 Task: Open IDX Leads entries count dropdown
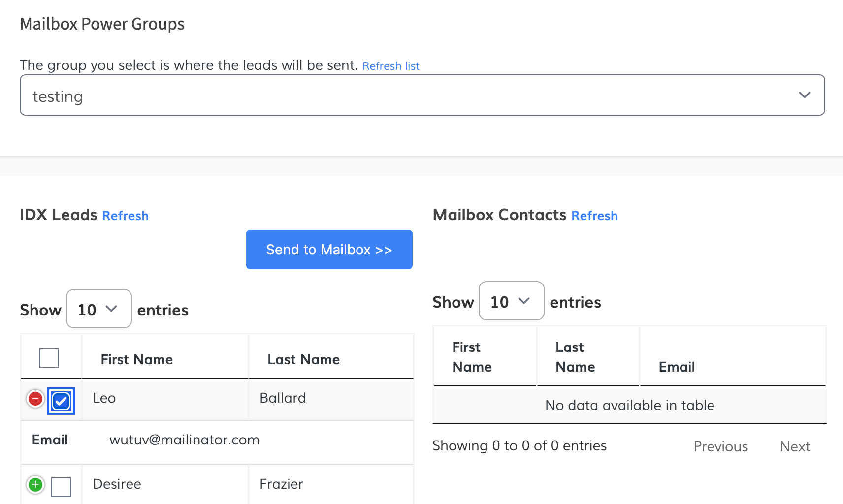coord(98,309)
